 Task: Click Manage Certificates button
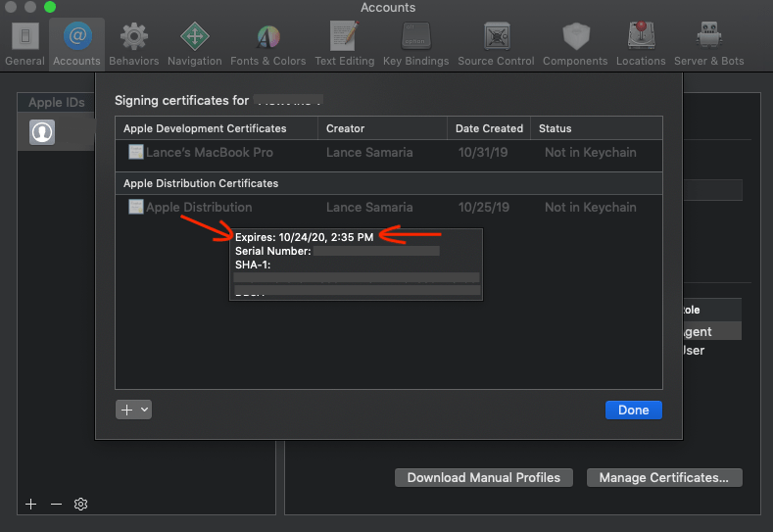click(x=664, y=477)
